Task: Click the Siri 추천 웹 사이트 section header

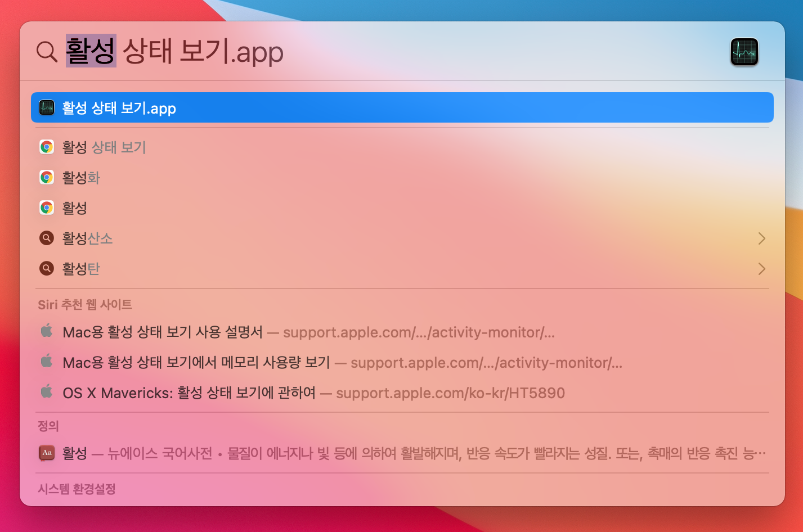Action: 85,304
